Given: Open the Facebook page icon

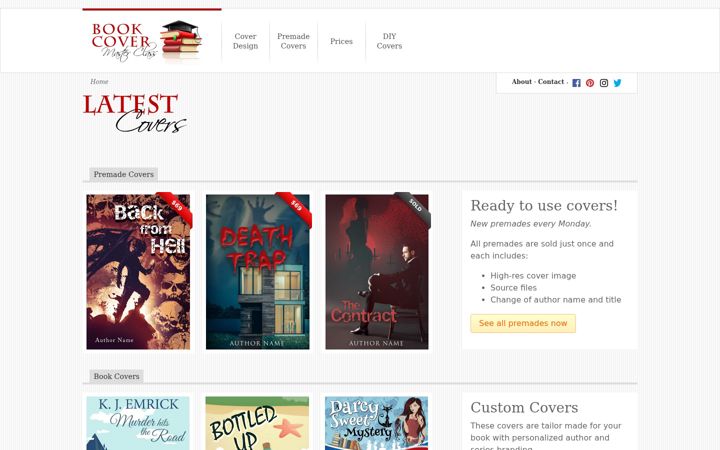Looking at the screenshot, I should 576,83.
